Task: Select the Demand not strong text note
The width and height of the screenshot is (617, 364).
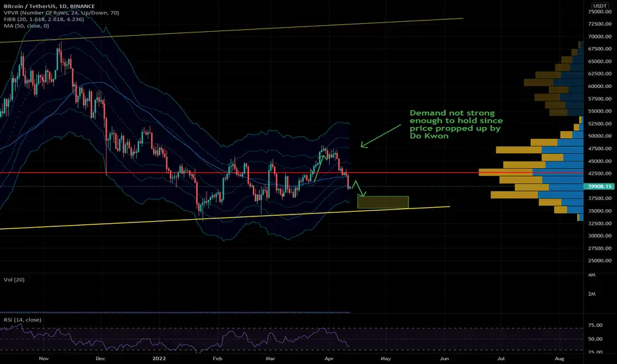Action: click(x=456, y=124)
